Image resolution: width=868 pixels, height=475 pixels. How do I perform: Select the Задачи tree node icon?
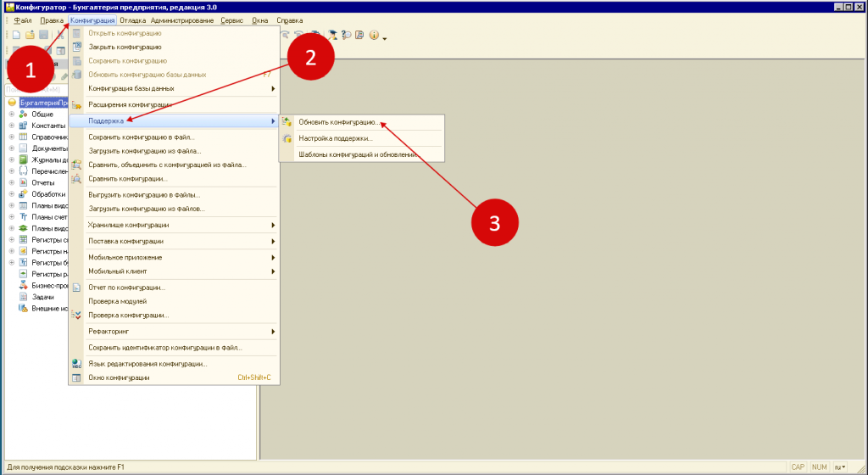tap(23, 297)
